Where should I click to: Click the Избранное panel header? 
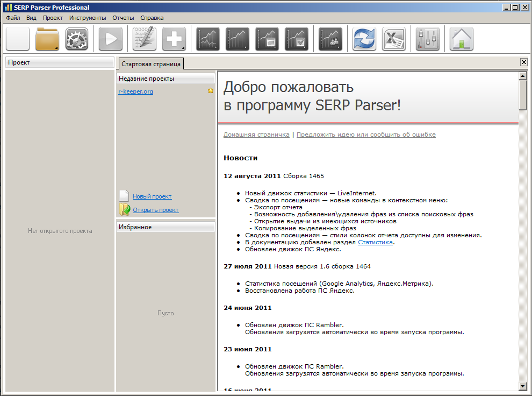[166, 227]
